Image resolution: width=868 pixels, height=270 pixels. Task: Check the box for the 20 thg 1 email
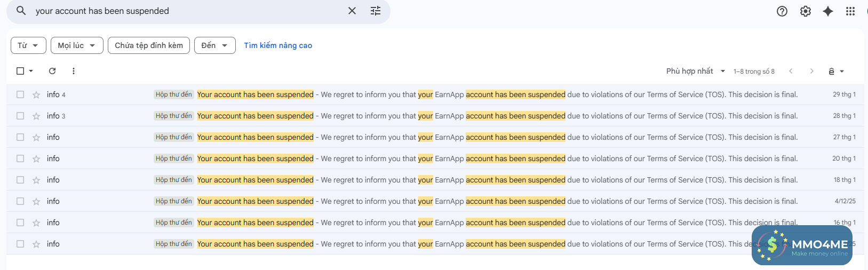click(x=20, y=158)
